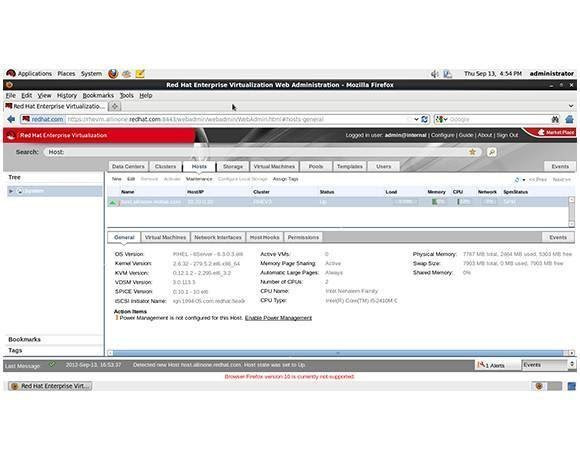
Task: Click New host button
Action: tap(117, 179)
